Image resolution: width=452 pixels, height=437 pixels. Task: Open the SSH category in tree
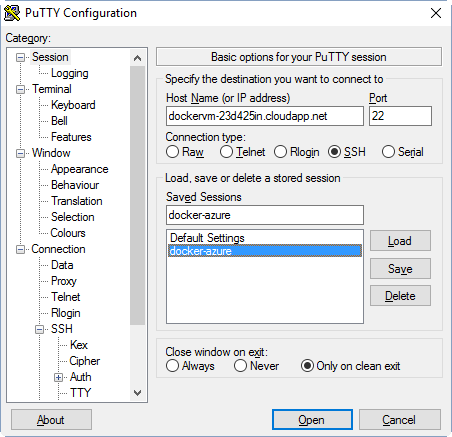[x=62, y=329]
